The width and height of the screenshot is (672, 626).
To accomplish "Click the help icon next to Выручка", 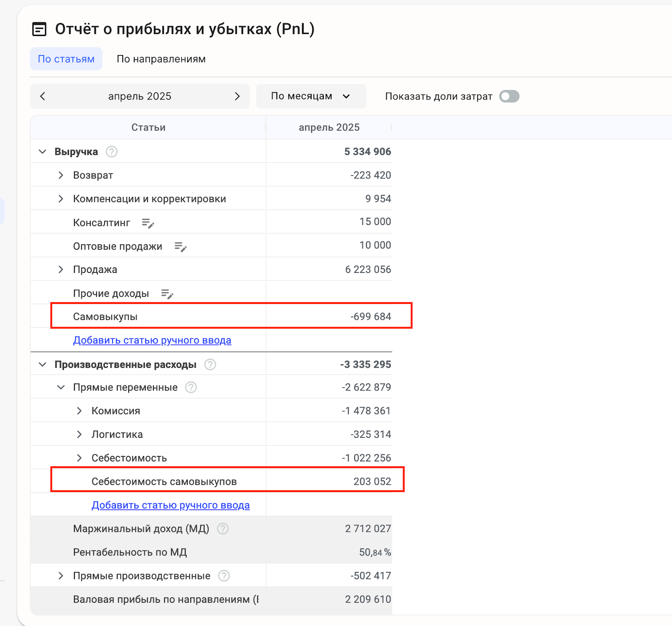I will [x=111, y=152].
